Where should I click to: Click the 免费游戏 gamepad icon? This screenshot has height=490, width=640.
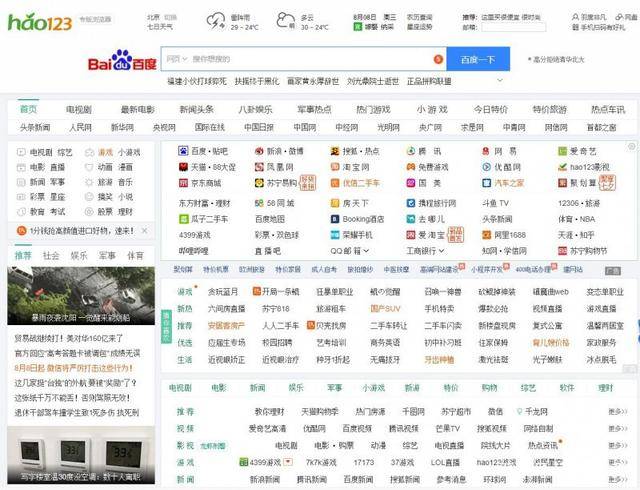point(411,167)
